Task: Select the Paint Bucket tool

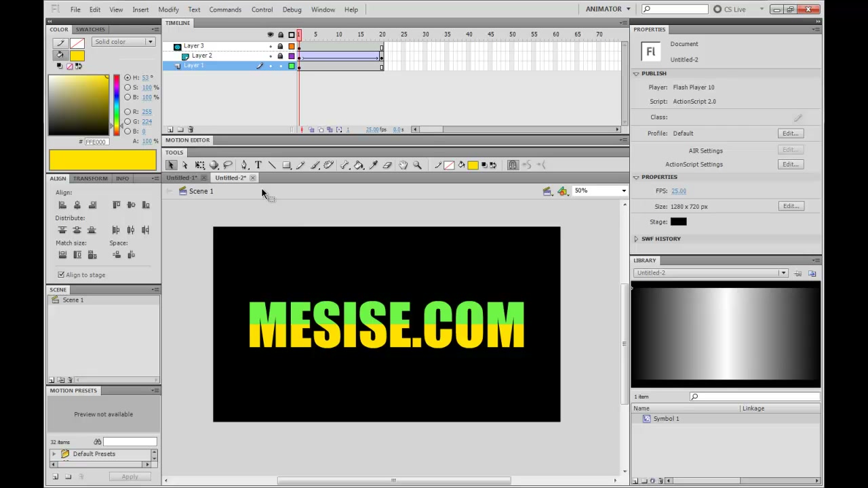Action: tap(359, 165)
